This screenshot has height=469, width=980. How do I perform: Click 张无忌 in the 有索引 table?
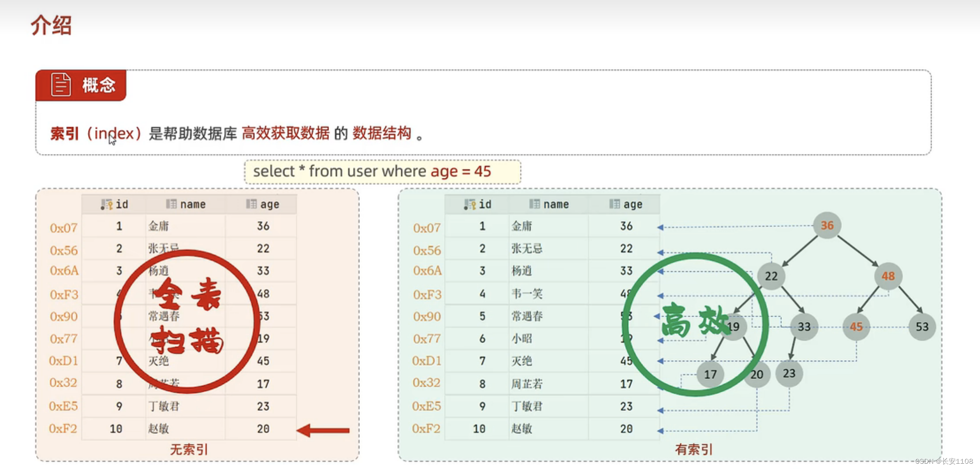pyautogui.click(x=527, y=248)
